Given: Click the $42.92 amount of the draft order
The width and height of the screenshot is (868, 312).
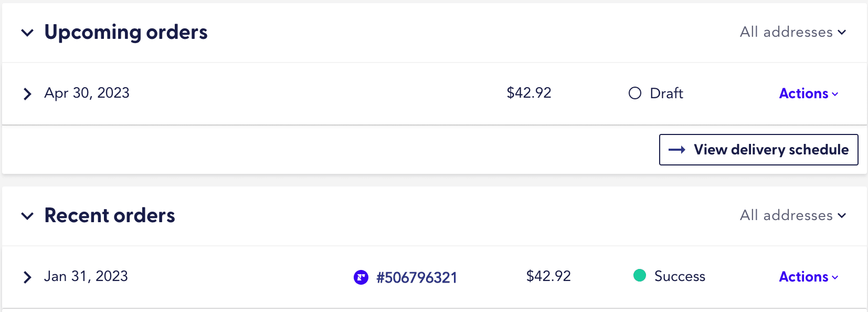Looking at the screenshot, I should (528, 93).
